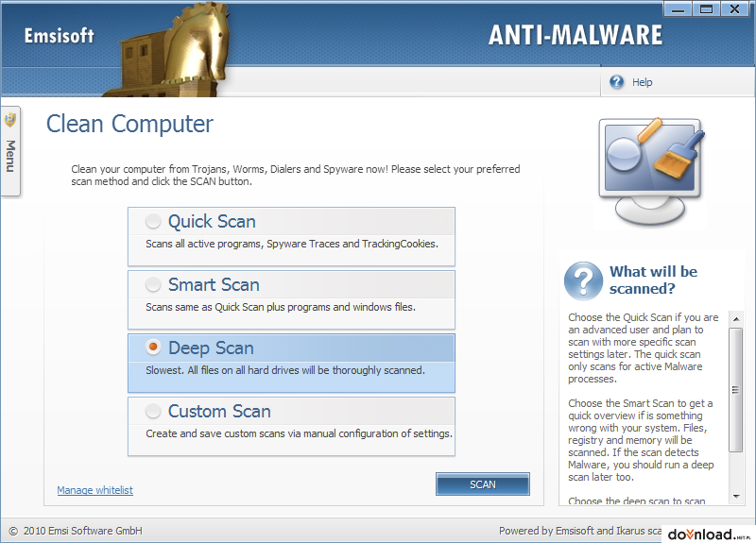
Task: Click 'Scans all active programs' description
Action: (292, 244)
